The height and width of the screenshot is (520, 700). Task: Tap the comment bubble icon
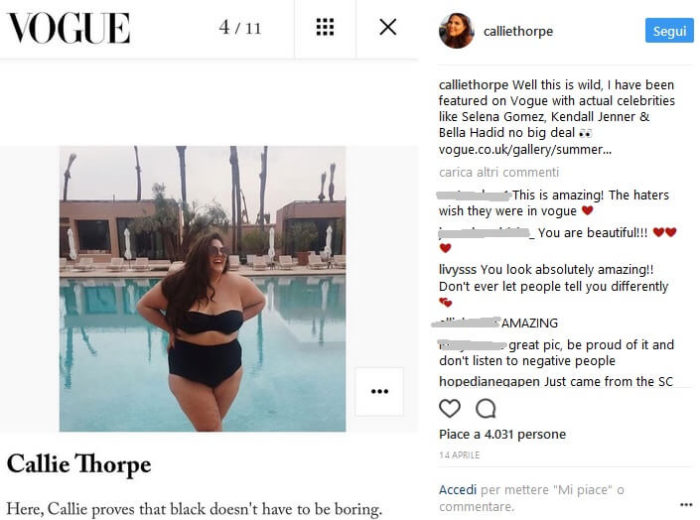tap(486, 408)
